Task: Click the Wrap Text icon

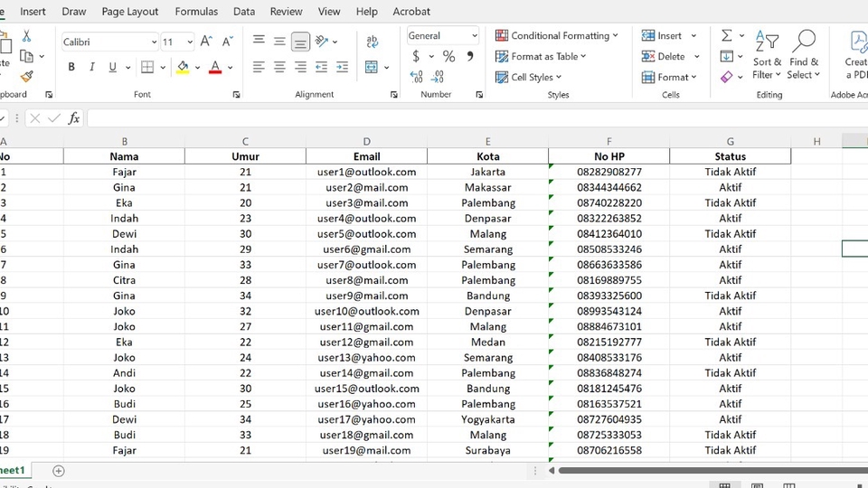Action: (x=372, y=42)
